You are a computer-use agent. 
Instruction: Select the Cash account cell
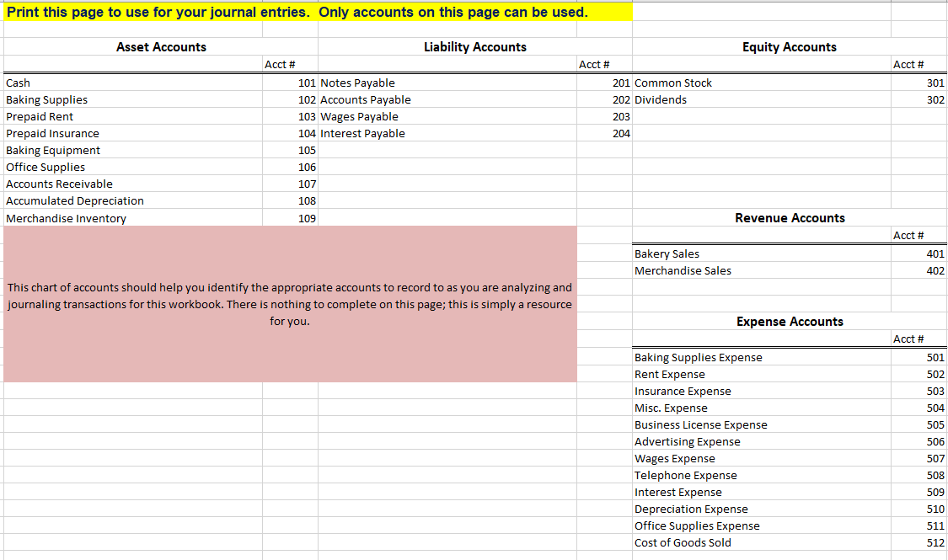pos(133,83)
